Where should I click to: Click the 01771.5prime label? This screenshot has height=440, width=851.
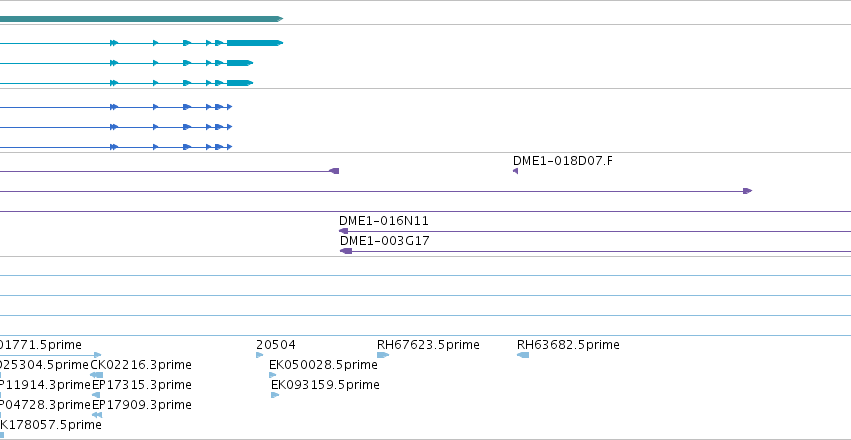tap(41, 345)
